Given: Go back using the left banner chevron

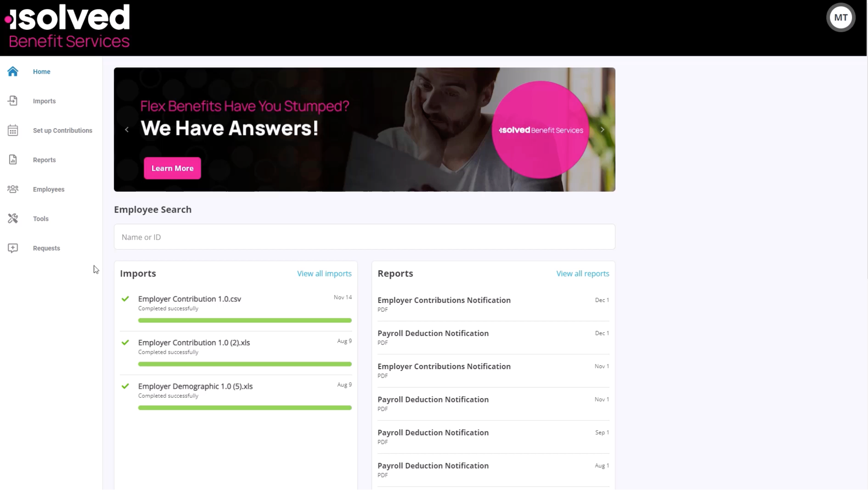Looking at the screenshot, I should click(126, 129).
